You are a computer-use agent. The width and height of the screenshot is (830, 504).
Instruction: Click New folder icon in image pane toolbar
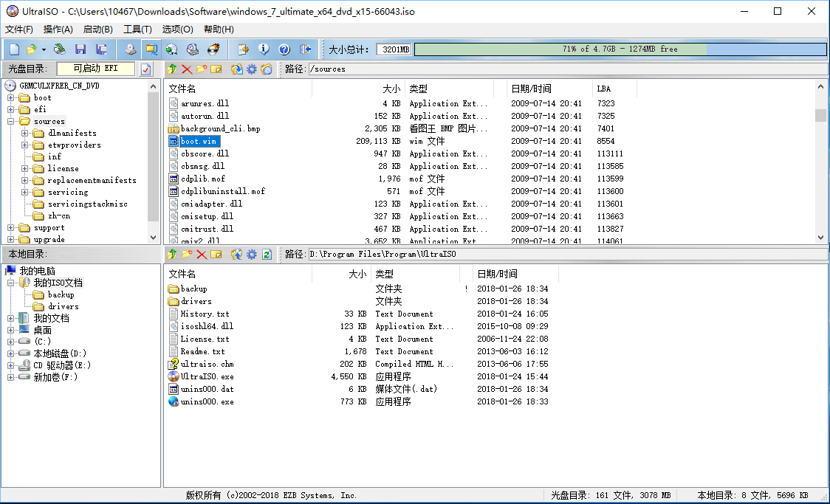[x=202, y=69]
